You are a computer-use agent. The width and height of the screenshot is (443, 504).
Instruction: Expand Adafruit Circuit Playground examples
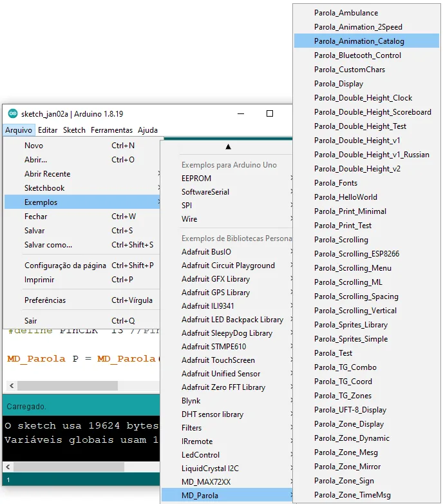(x=227, y=266)
